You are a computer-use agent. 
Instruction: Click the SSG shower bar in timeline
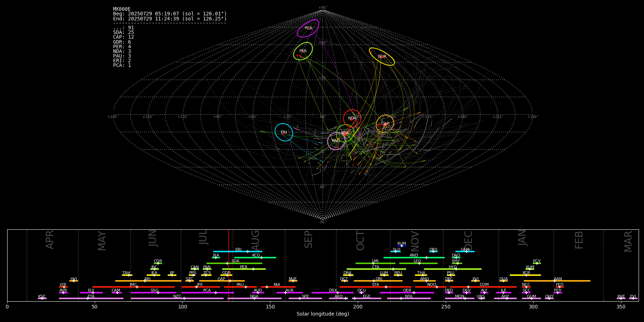point(153,293)
